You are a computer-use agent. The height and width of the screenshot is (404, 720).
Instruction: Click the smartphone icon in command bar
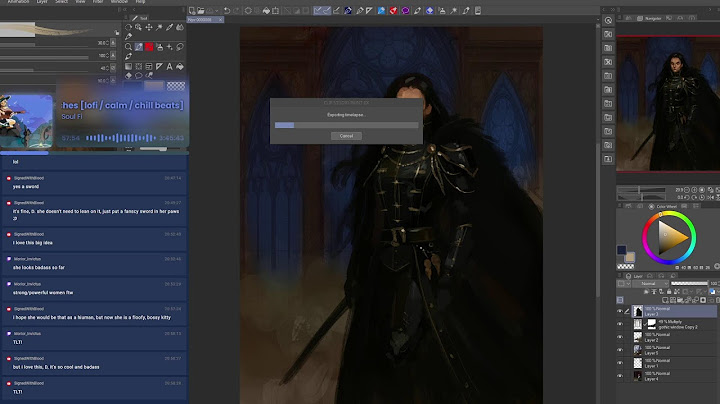point(478,11)
